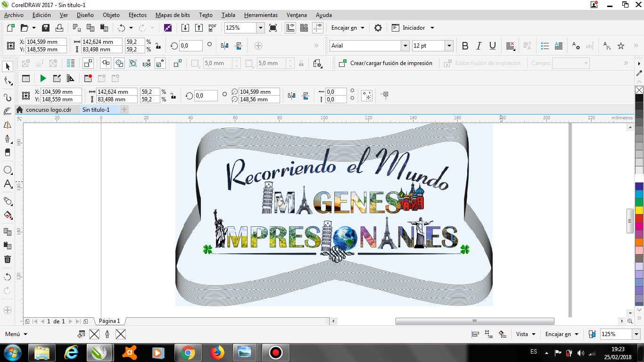Click the Export icon with up arrow

click(198, 28)
